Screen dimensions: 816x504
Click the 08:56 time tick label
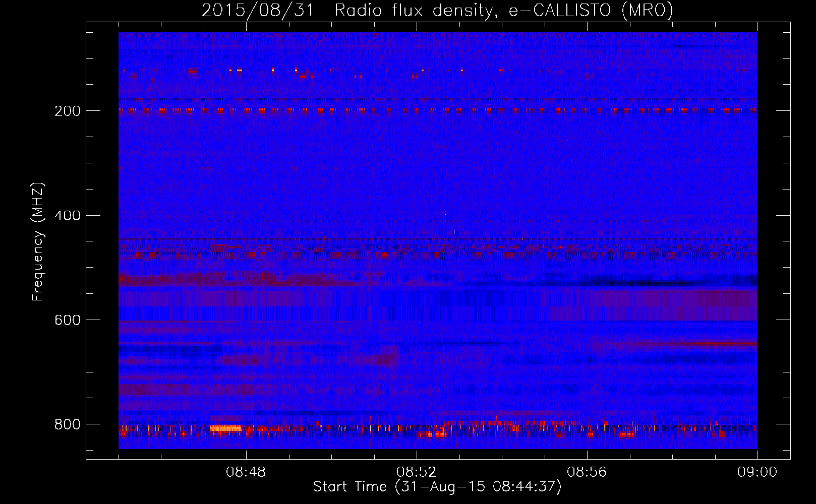[587, 472]
